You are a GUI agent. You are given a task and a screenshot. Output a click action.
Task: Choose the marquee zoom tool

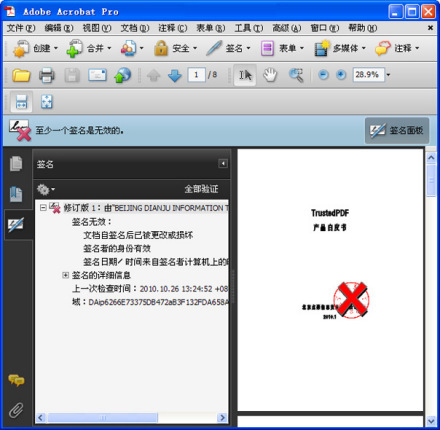(x=296, y=75)
